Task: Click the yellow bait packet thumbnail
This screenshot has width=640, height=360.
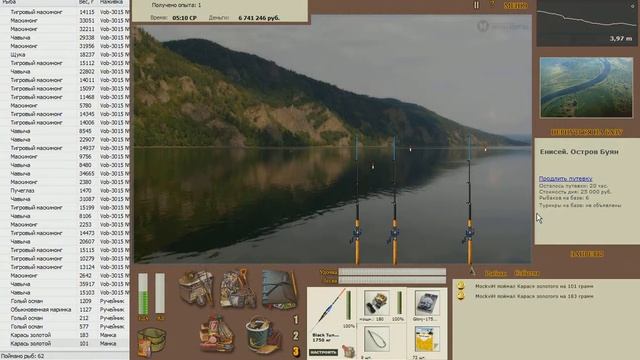Action: click(x=427, y=340)
